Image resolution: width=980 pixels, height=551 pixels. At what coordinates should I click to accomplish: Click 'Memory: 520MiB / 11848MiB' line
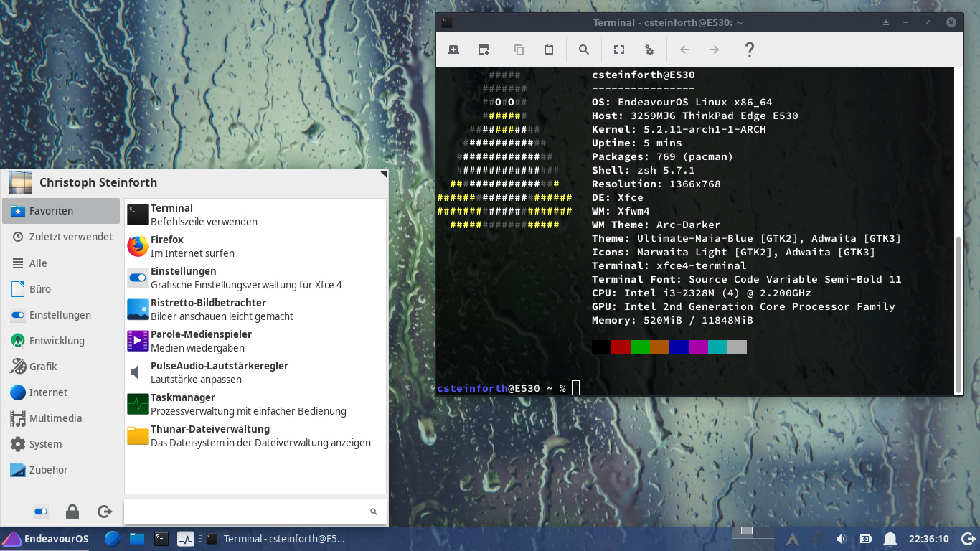pyautogui.click(x=672, y=320)
